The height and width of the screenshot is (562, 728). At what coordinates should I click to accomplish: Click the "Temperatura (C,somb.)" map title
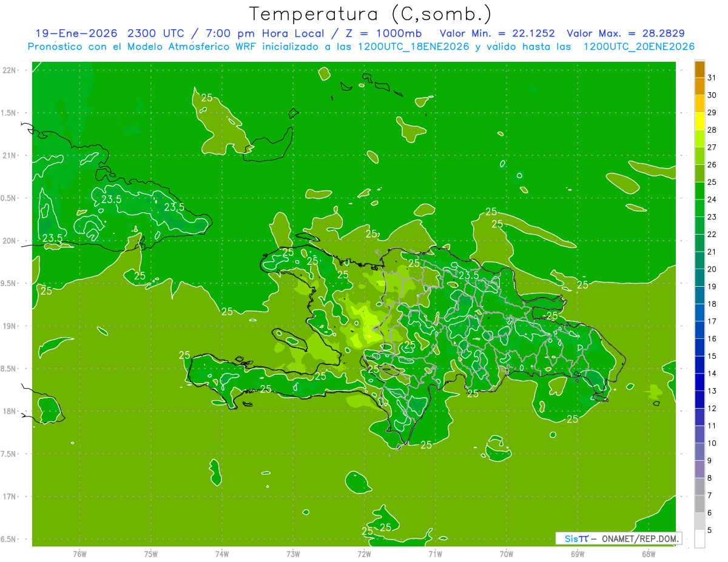[371, 14]
